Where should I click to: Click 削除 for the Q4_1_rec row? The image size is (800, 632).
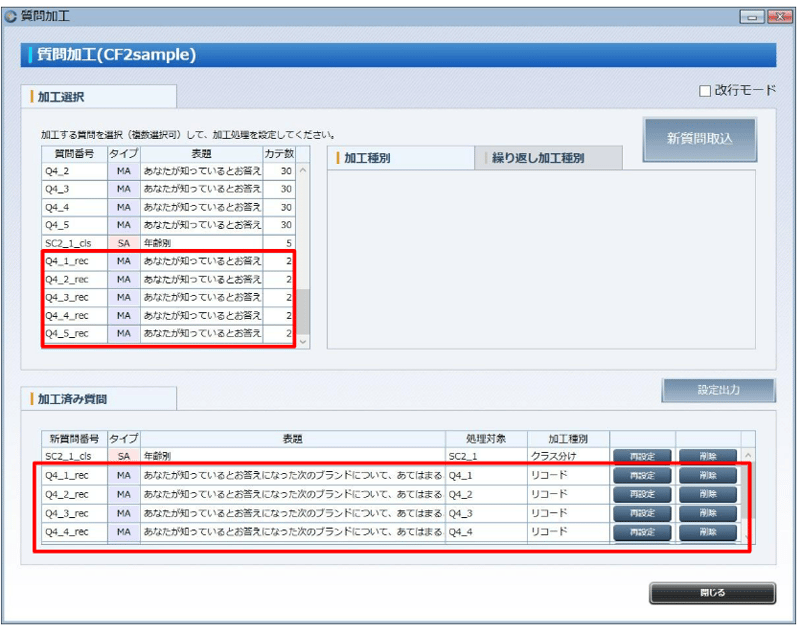click(708, 475)
